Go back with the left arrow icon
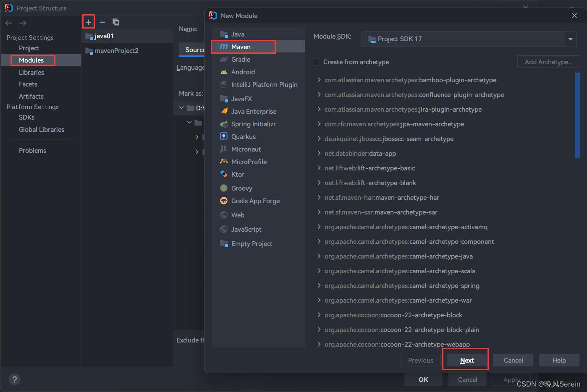Viewport: 587px width, 392px height. tap(9, 23)
